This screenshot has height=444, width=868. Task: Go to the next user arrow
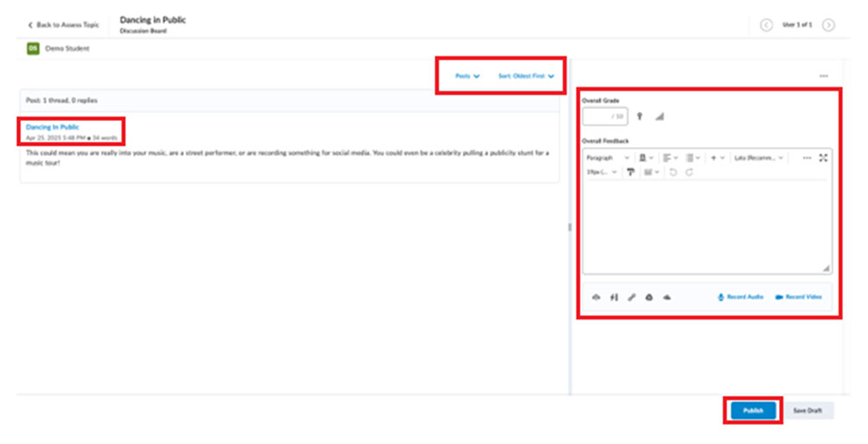828,25
